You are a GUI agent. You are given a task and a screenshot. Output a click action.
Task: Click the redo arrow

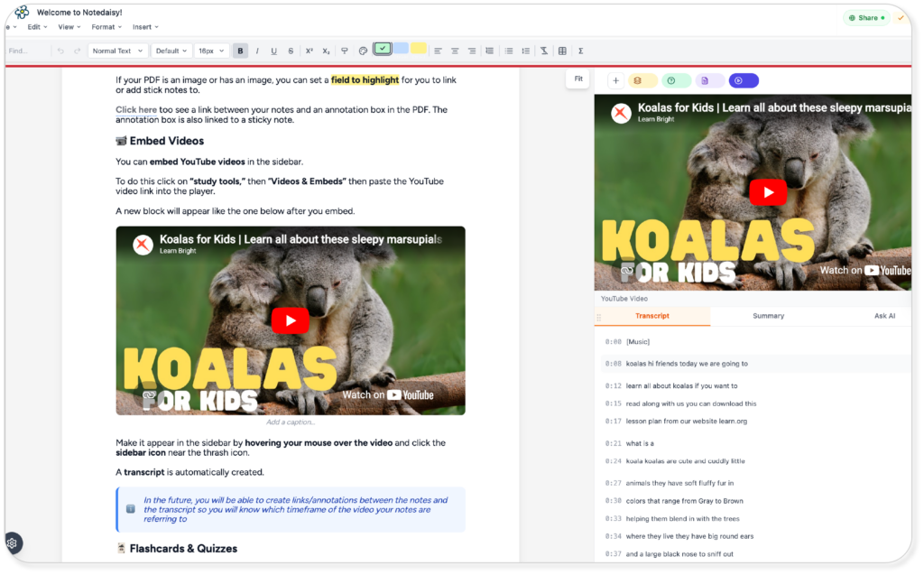tap(78, 51)
